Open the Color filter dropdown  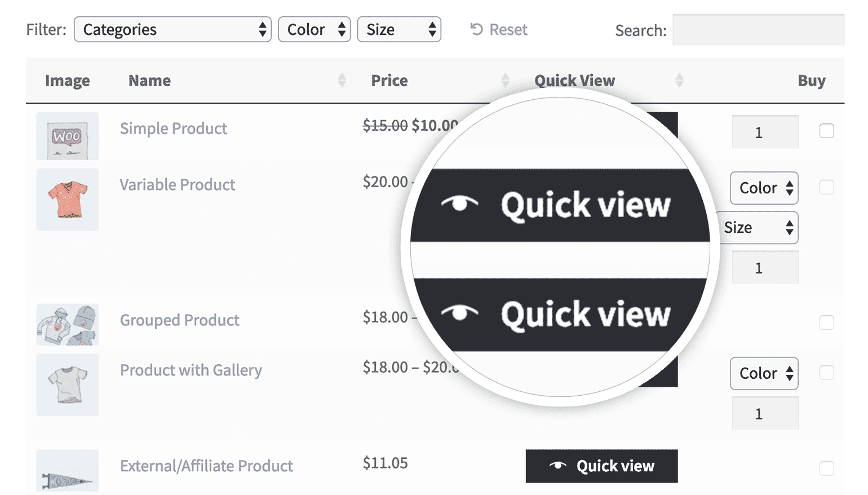(314, 29)
